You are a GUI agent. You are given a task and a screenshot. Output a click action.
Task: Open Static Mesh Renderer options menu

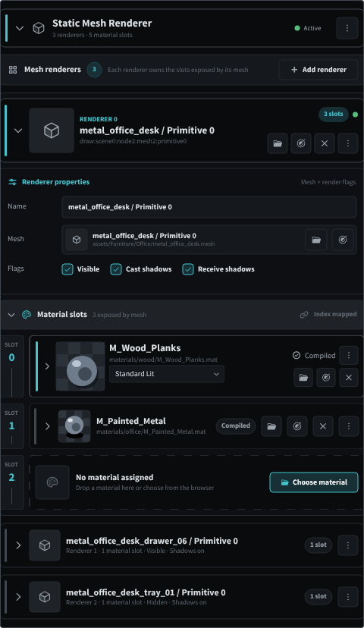[347, 28]
